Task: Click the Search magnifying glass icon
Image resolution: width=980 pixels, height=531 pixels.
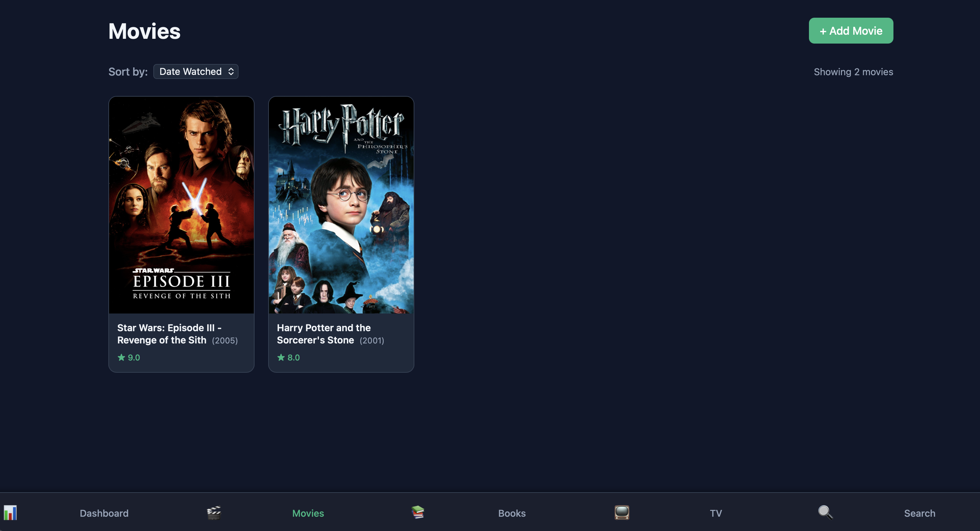Action: click(x=825, y=512)
